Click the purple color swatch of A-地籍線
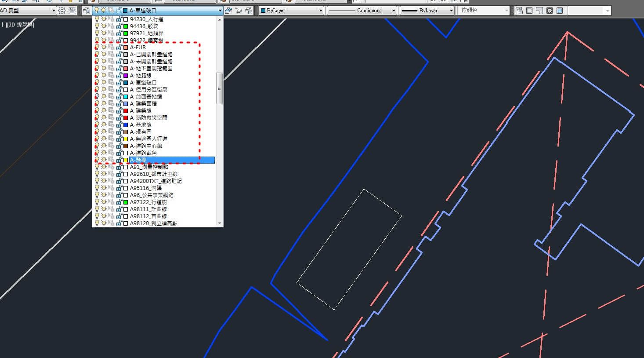The width and height of the screenshot is (644, 358). (126, 75)
